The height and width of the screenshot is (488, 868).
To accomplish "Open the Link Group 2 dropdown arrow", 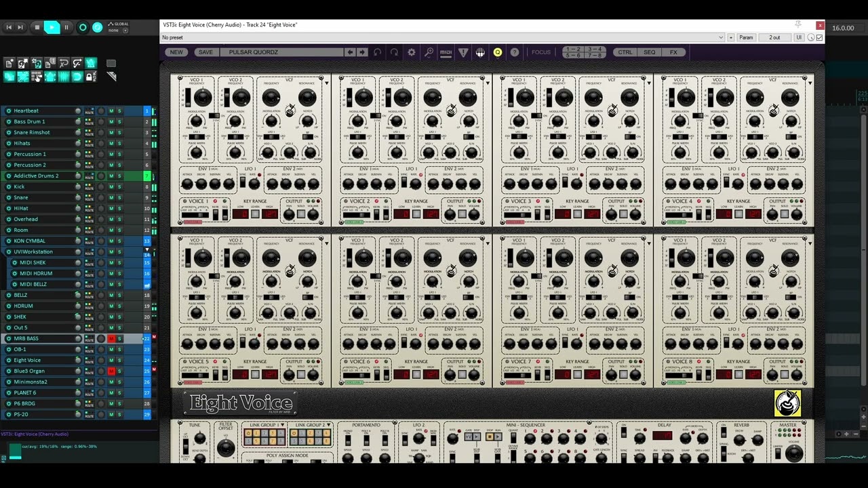I will click(x=329, y=425).
